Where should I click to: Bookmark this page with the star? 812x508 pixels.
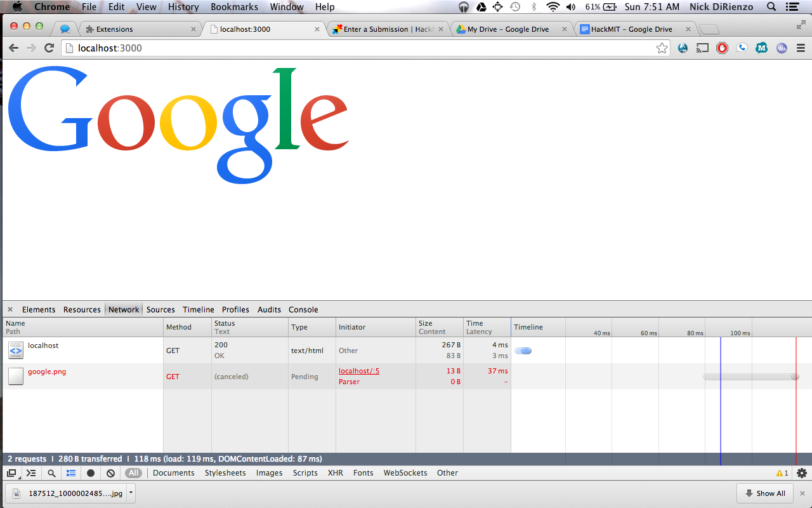[x=662, y=48]
